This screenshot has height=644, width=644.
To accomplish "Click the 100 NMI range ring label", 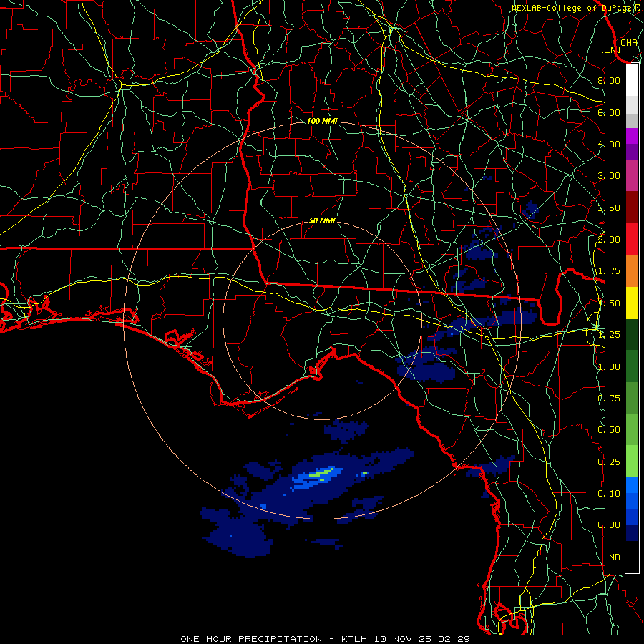I will pos(322,121).
